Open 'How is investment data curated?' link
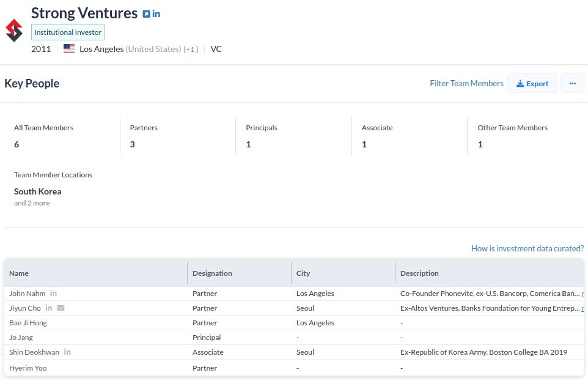 tap(527, 248)
